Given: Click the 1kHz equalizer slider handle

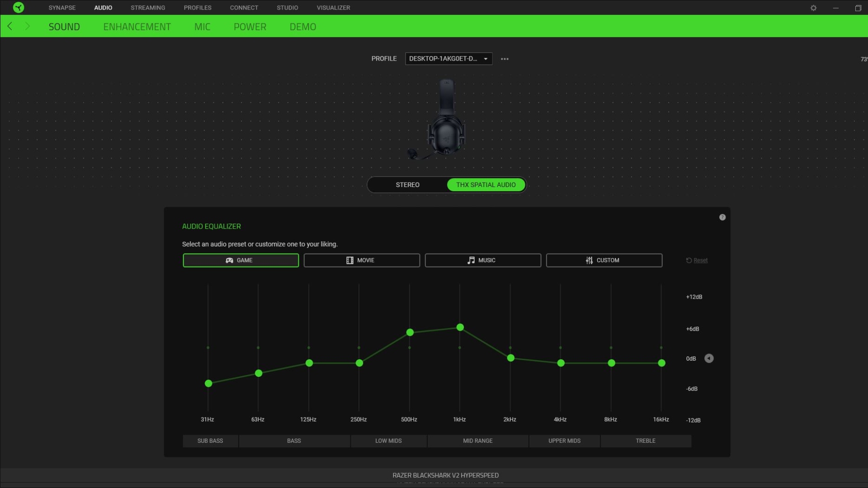Looking at the screenshot, I should (460, 327).
